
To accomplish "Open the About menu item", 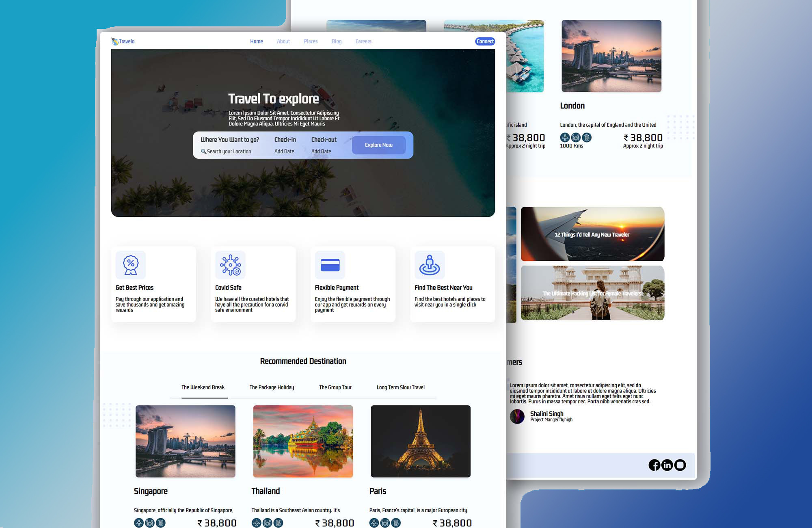I will [283, 41].
